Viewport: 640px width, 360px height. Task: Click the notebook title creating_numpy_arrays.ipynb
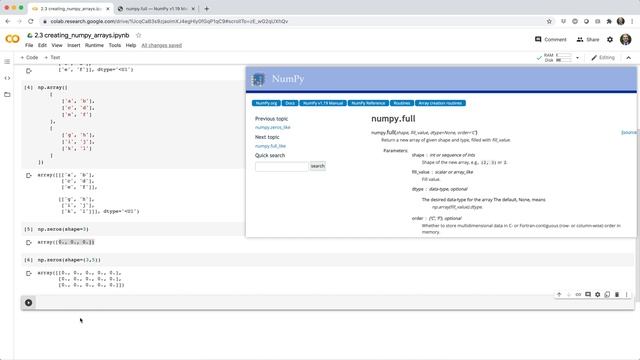tap(82, 36)
